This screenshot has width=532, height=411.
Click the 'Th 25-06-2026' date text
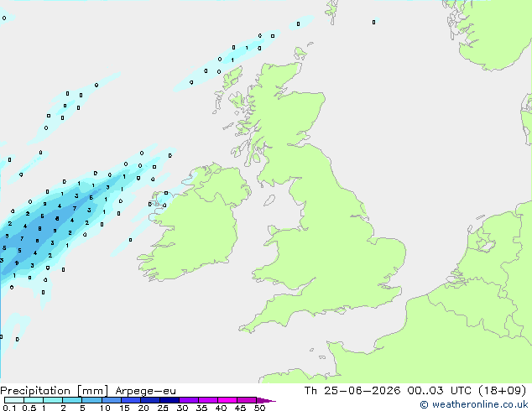pos(352,391)
